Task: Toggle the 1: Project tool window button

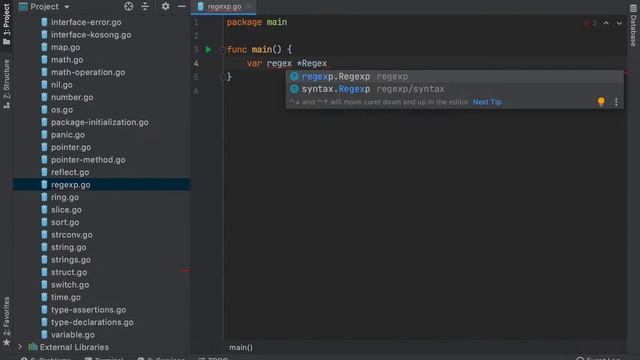Action: click(7, 23)
